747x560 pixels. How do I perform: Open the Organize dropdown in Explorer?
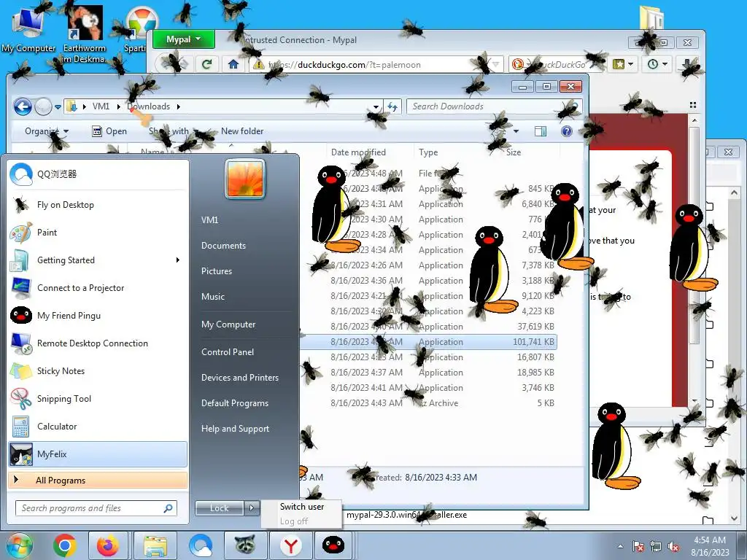pyautogui.click(x=46, y=131)
